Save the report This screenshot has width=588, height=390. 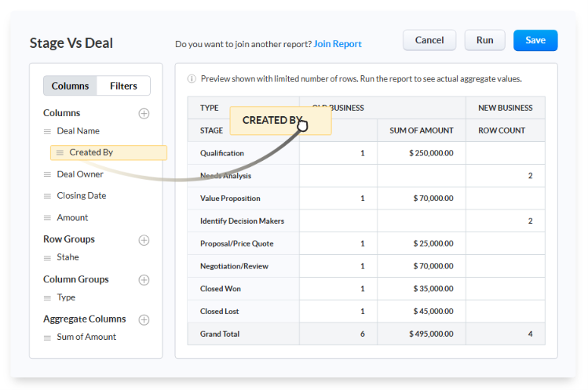click(x=535, y=40)
